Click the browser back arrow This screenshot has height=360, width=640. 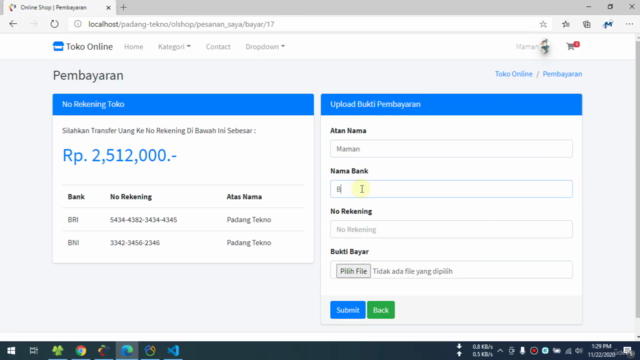[x=13, y=24]
